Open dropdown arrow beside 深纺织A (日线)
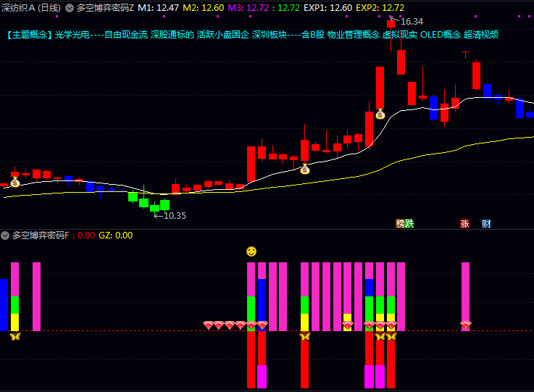The image size is (534, 392). point(70,8)
